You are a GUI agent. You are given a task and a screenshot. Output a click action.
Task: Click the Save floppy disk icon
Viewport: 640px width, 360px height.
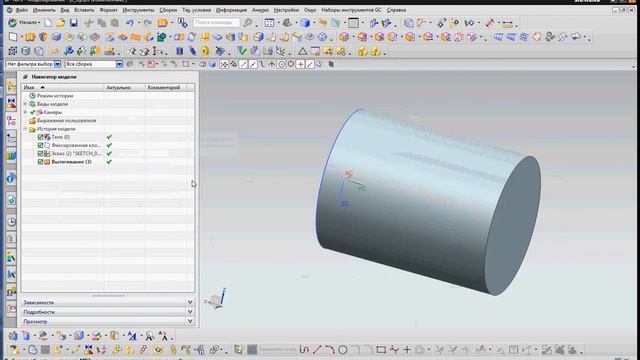[73, 23]
